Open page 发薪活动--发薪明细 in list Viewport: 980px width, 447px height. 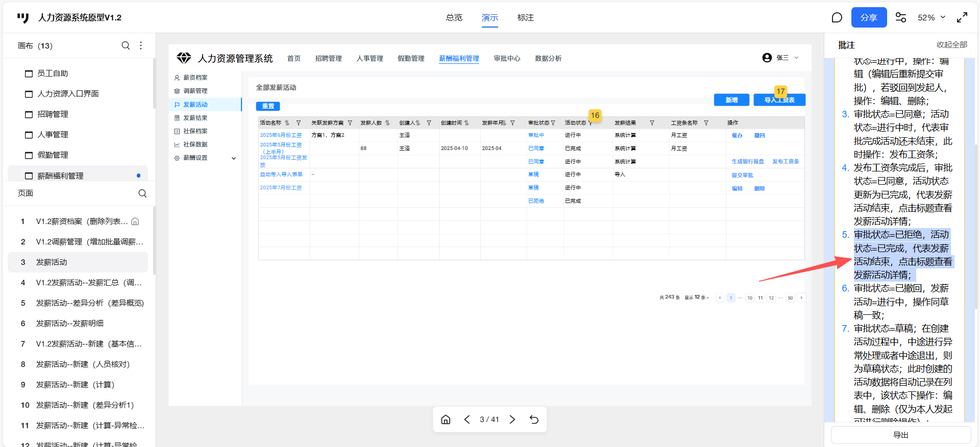69,324
